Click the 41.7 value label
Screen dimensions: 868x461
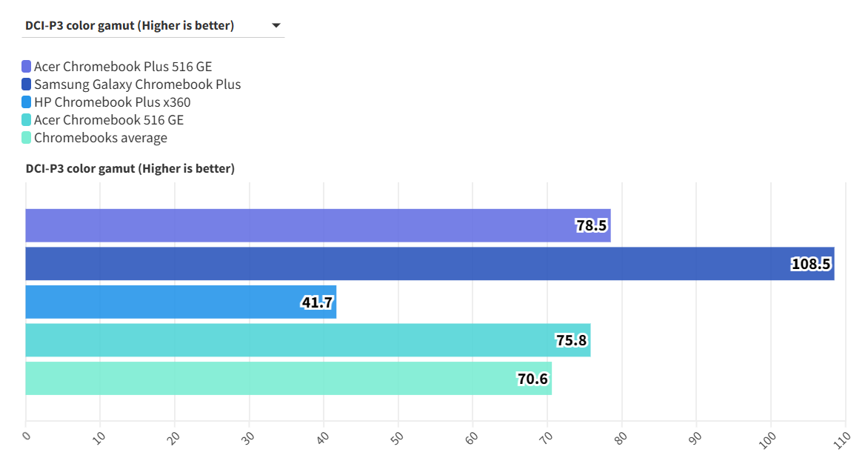click(x=317, y=302)
